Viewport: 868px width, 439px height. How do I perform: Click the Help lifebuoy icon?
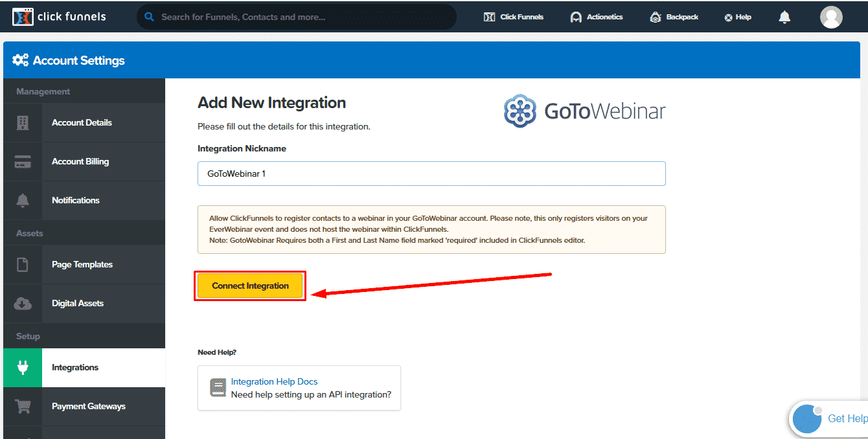coord(728,17)
